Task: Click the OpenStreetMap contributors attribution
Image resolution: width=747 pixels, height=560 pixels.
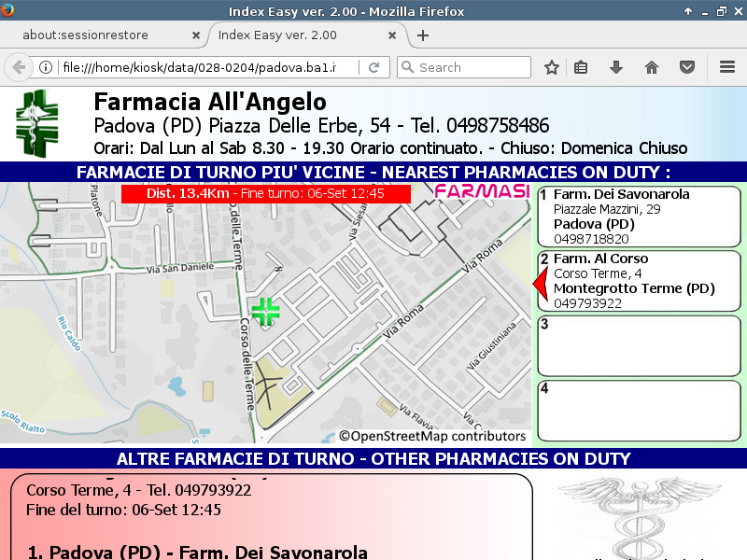Action: [x=432, y=436]
